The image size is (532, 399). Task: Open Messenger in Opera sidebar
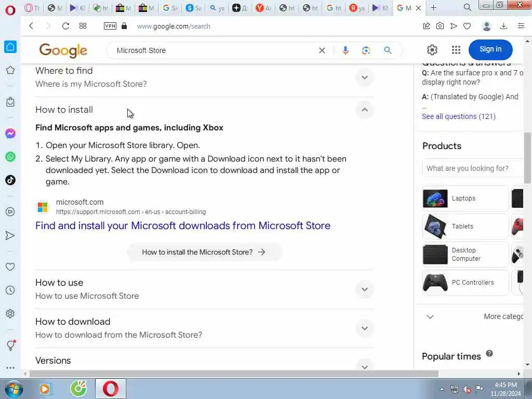click(10, 134)
